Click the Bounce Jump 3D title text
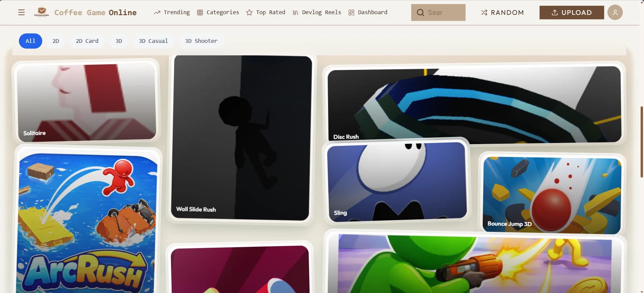The image size is (644, 293). [x=510, y=224]
